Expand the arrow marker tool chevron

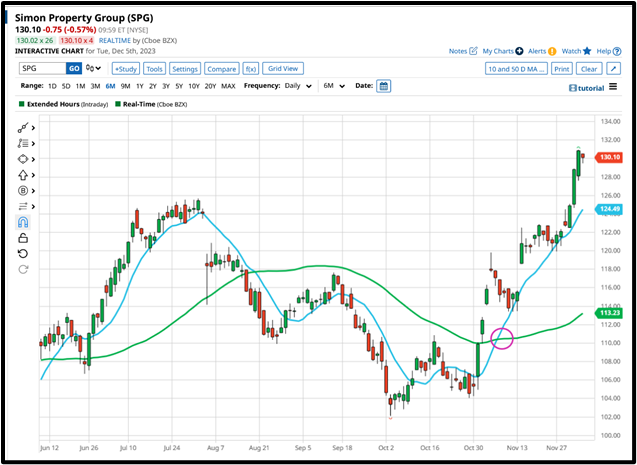(33, 175)
